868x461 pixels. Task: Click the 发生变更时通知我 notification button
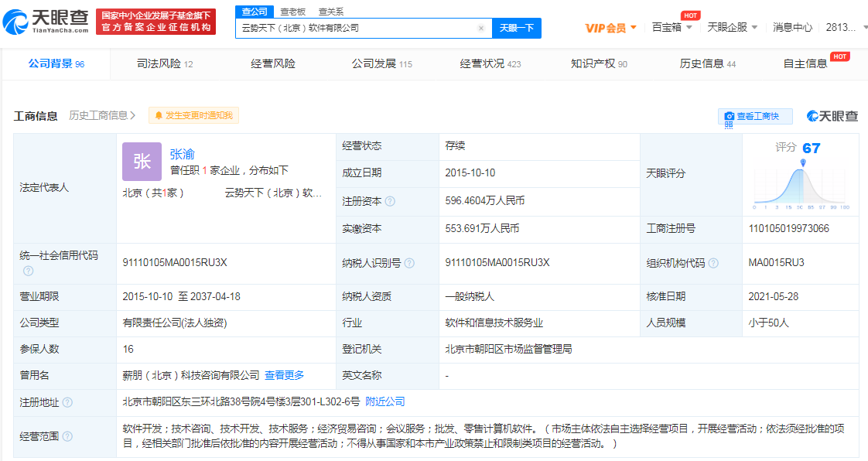coord(193,116)
